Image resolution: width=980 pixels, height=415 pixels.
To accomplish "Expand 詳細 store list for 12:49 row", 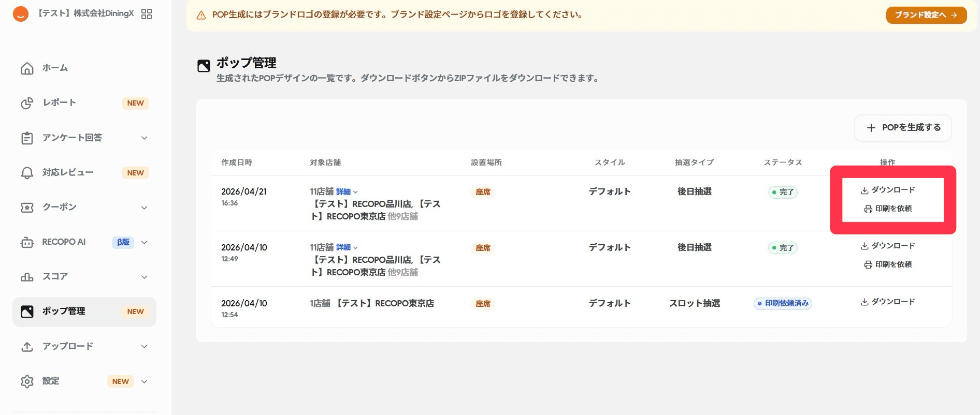I will point(347,247).
